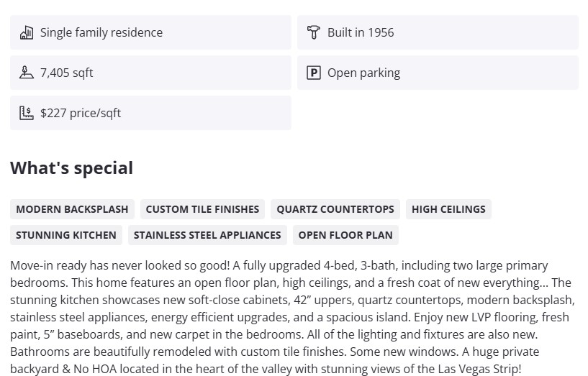
Task: Click the Stunning Kitchen tag
Action: (66, 235)
